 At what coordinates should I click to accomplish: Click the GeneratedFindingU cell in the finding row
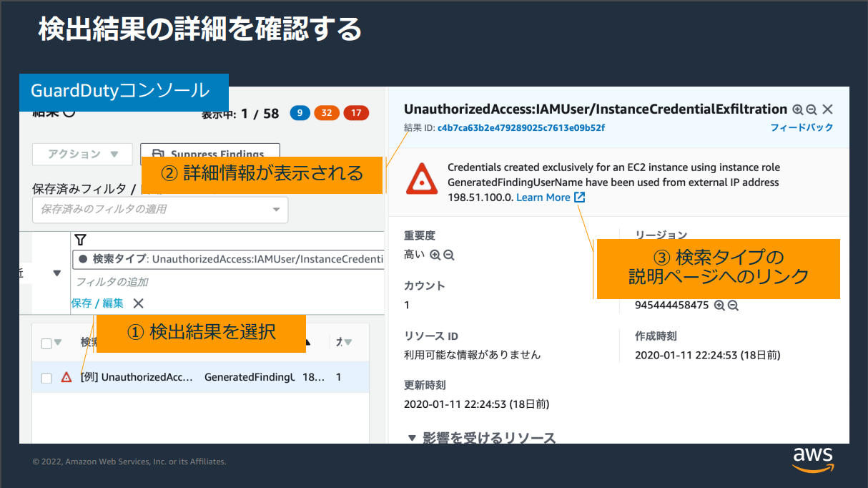(x=250, y=377)
